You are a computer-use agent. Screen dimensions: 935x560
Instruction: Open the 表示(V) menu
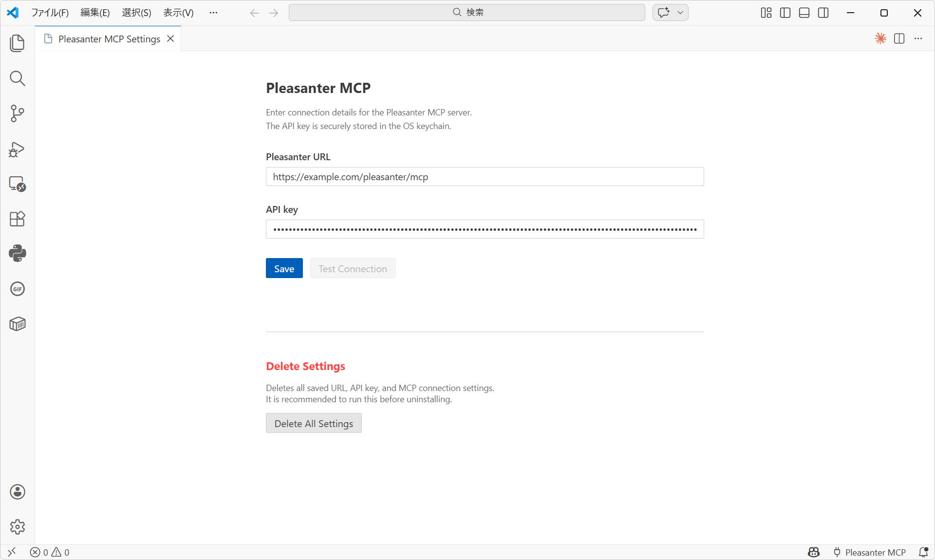tap(178, 13)
